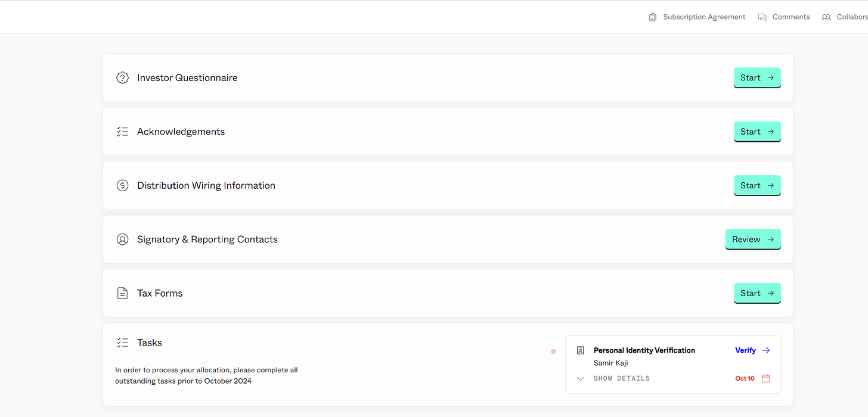Viewport: 868px width, 417px height.
Task: Click the ID badge icon beside Personal Identity Verification
Action: tap(581, 350)
